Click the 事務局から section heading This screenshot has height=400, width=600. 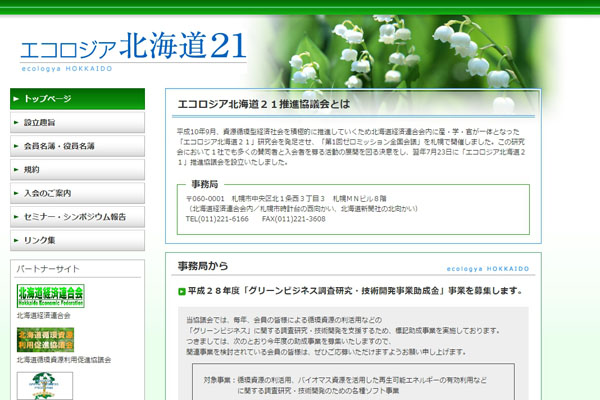(203, 266)
